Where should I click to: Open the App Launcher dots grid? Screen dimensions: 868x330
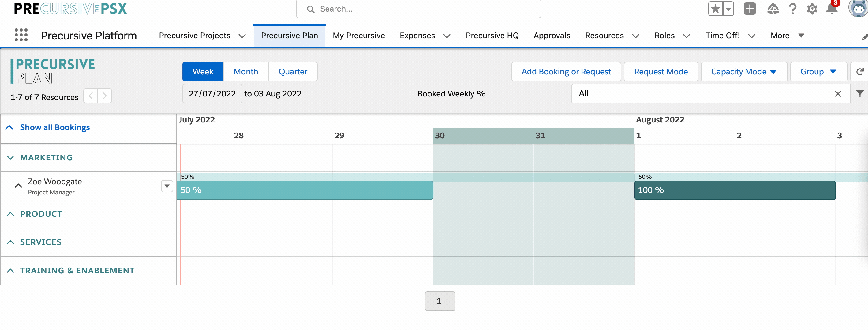point(21,35)
